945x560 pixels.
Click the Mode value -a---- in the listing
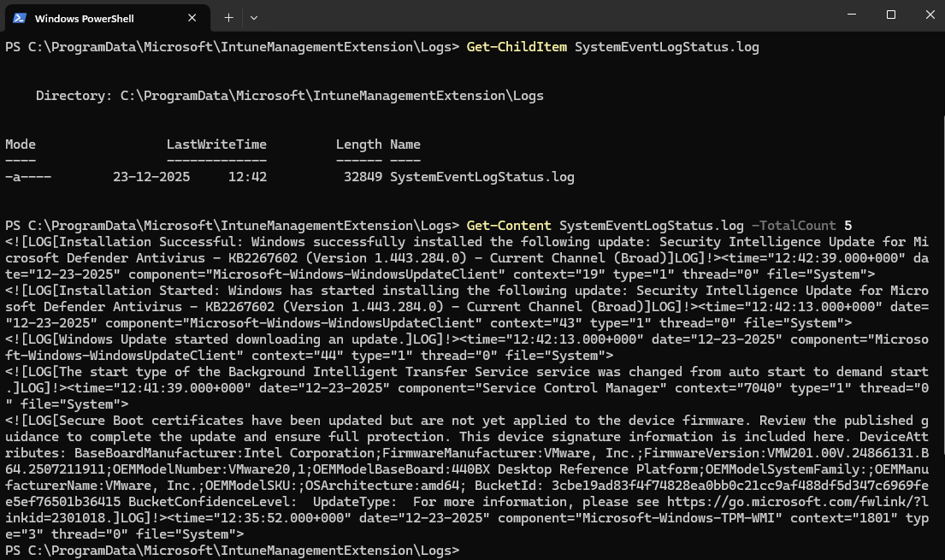click(31, 177)
